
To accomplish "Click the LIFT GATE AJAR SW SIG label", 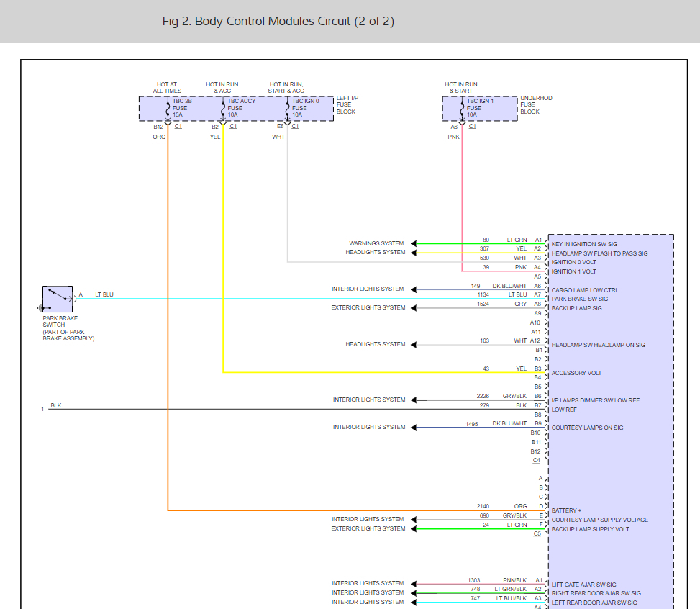I will click(583, 585).
